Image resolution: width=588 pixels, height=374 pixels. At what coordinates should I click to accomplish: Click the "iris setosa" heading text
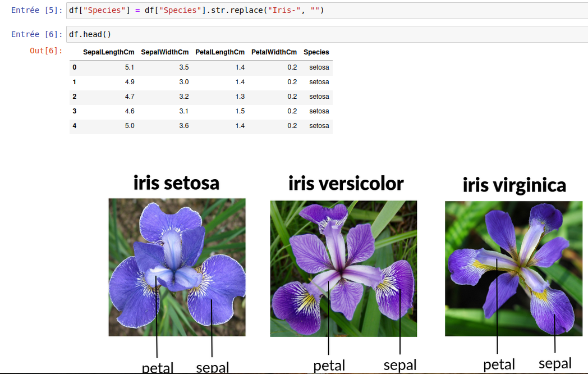[x=176, y=183]
